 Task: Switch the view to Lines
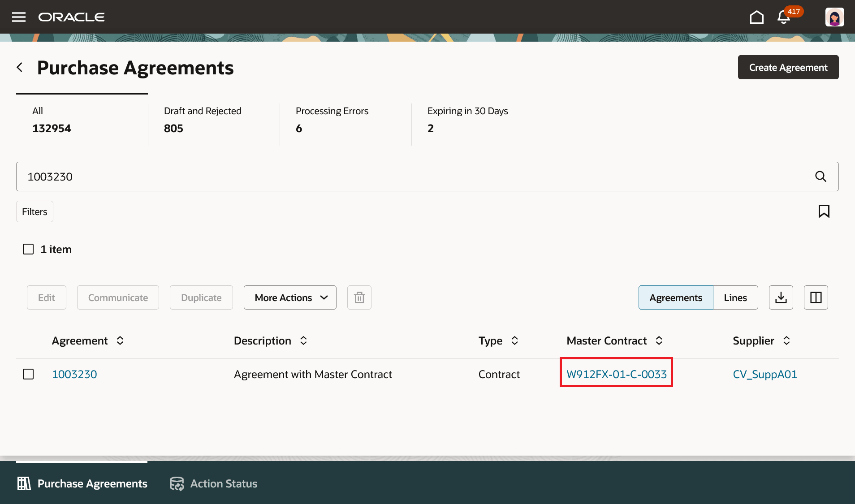click(735, 297)
